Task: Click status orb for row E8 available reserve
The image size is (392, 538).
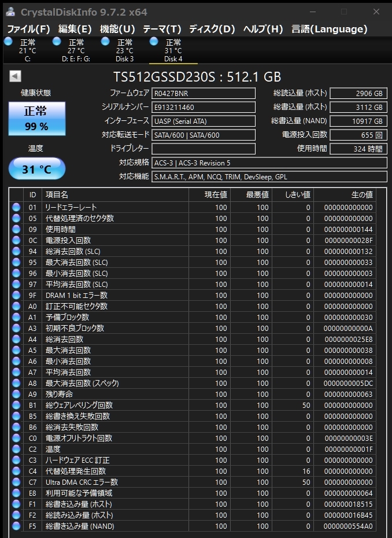Action: click(16, 493)
